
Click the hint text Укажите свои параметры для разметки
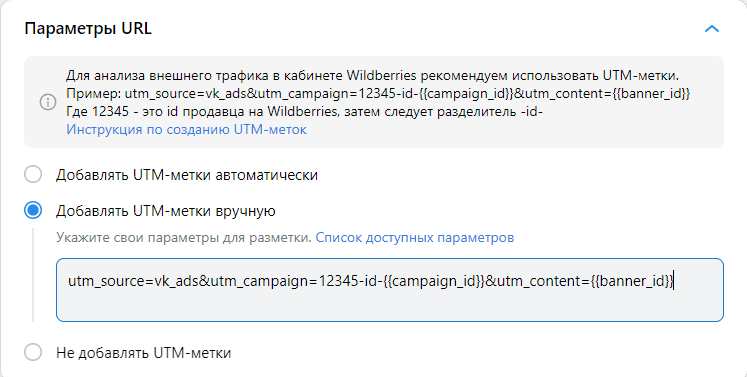tap(184, 237)
